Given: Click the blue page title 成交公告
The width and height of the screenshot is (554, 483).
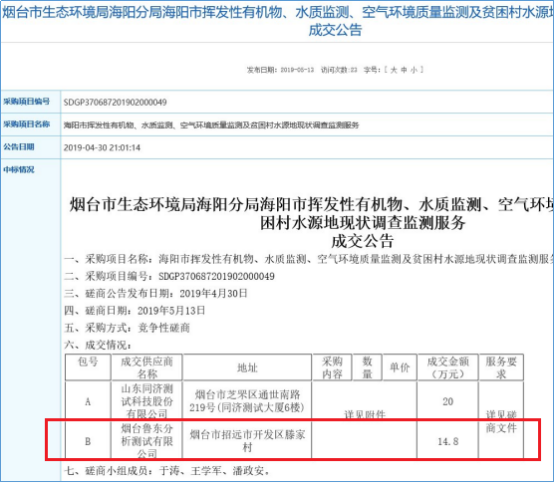Looking at the screenshot, I should coord(335,30).
